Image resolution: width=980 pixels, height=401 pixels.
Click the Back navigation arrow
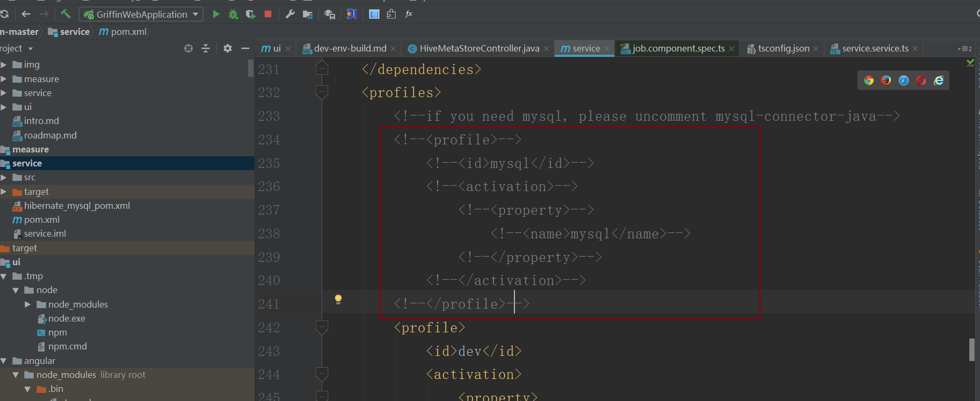(x=26, y=14)
